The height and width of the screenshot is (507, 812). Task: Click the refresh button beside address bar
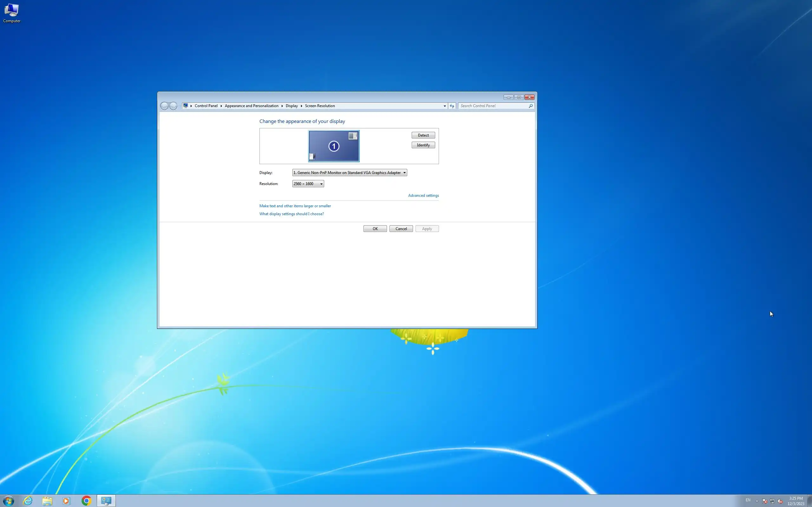click(452, 106)
